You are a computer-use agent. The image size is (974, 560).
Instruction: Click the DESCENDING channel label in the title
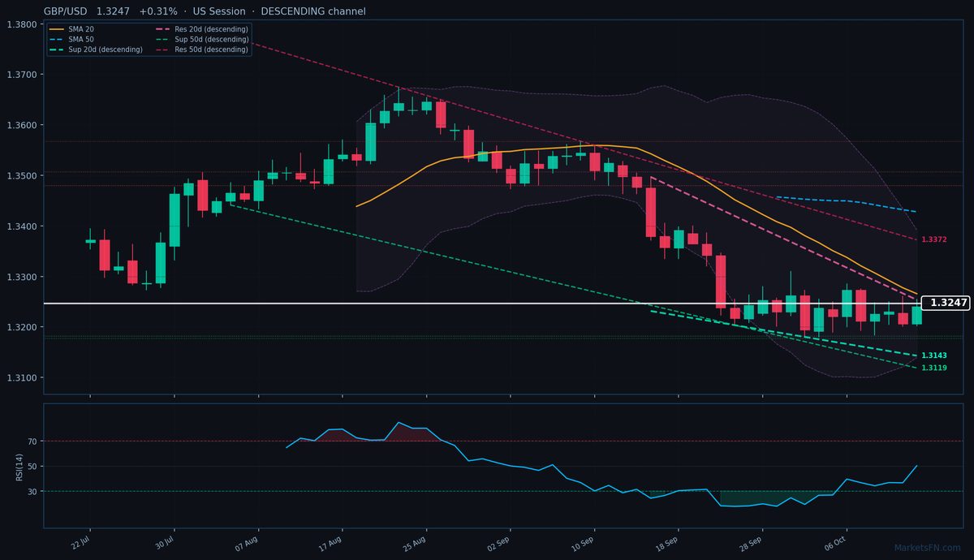tap(313, 11)
